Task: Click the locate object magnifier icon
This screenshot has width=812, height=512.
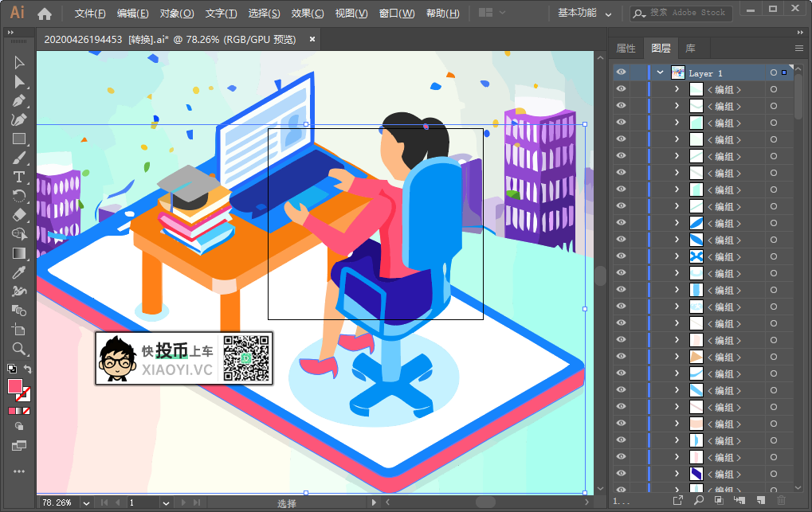Action: 699,500
